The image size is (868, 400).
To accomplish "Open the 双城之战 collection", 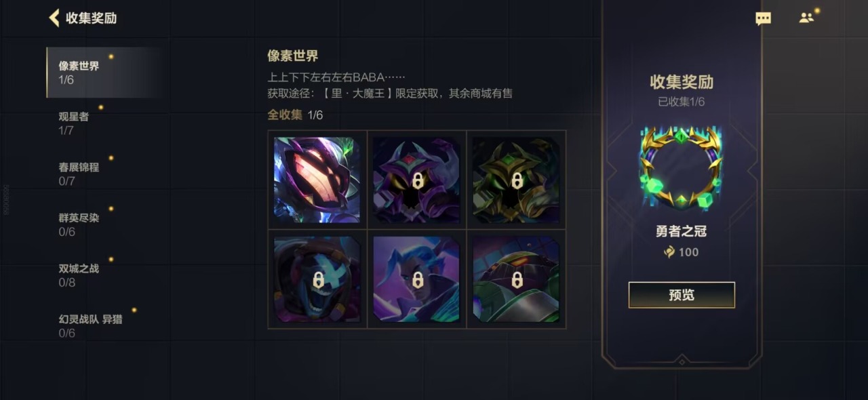I will (x=104, y=275).
